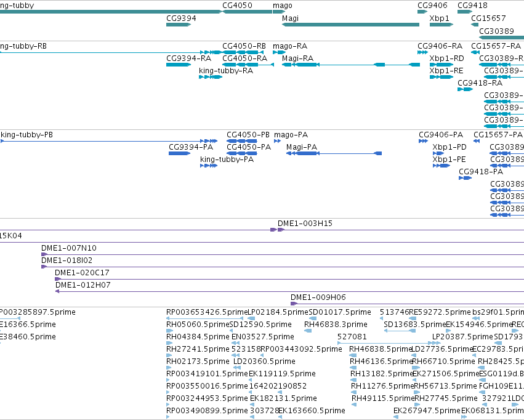Click the CG9406 gene label
524x420 pixels.
coord(432,6)
